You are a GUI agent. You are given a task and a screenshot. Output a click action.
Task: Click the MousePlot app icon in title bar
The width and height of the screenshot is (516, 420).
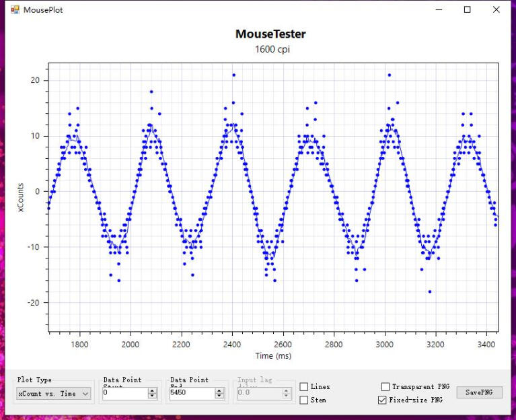(x=15, y=10)
